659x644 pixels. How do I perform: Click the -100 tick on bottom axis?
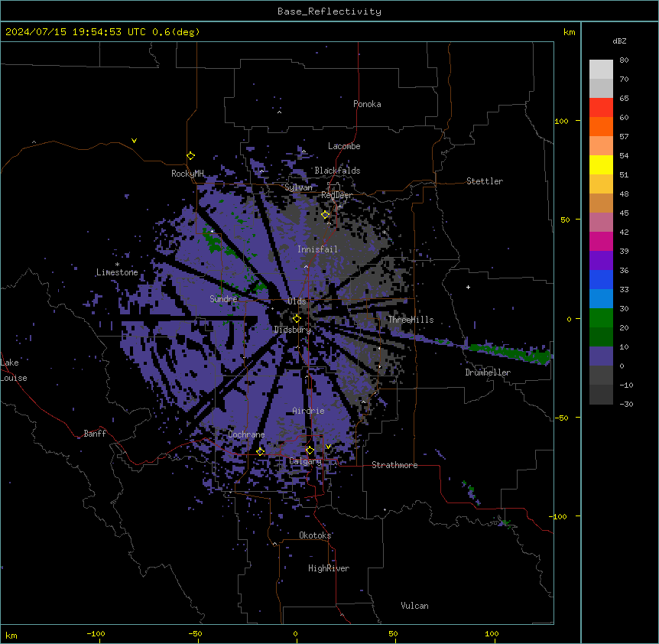point(96,633)
